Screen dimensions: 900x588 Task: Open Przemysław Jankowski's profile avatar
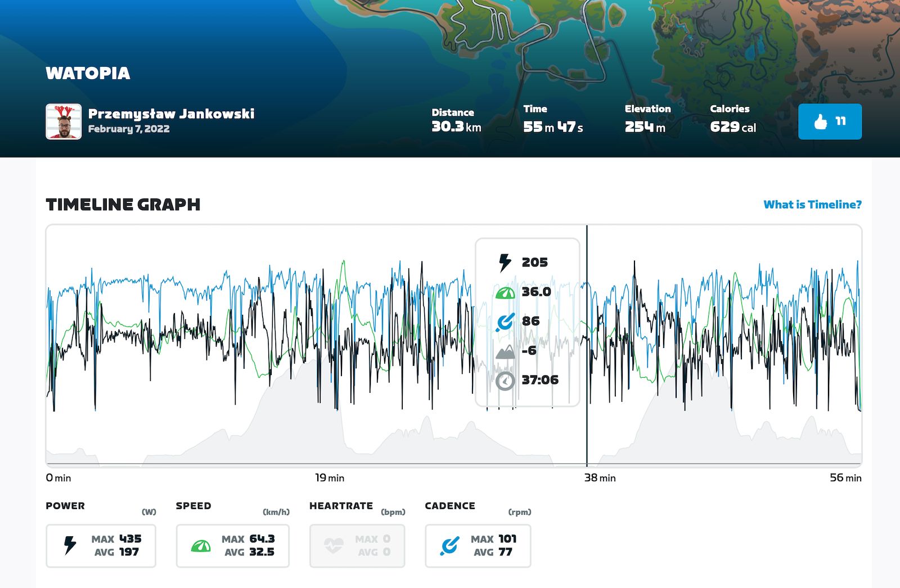pyautogui.click(x=64, y=121)
